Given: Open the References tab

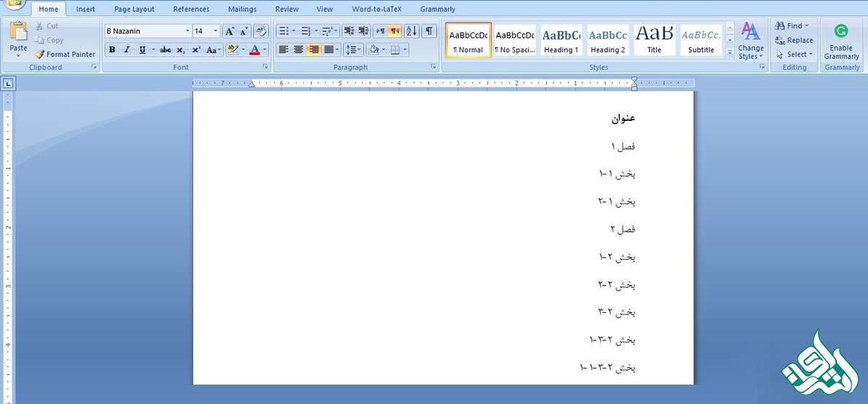Looking at the screenshot, I should (x=191, y=9).
